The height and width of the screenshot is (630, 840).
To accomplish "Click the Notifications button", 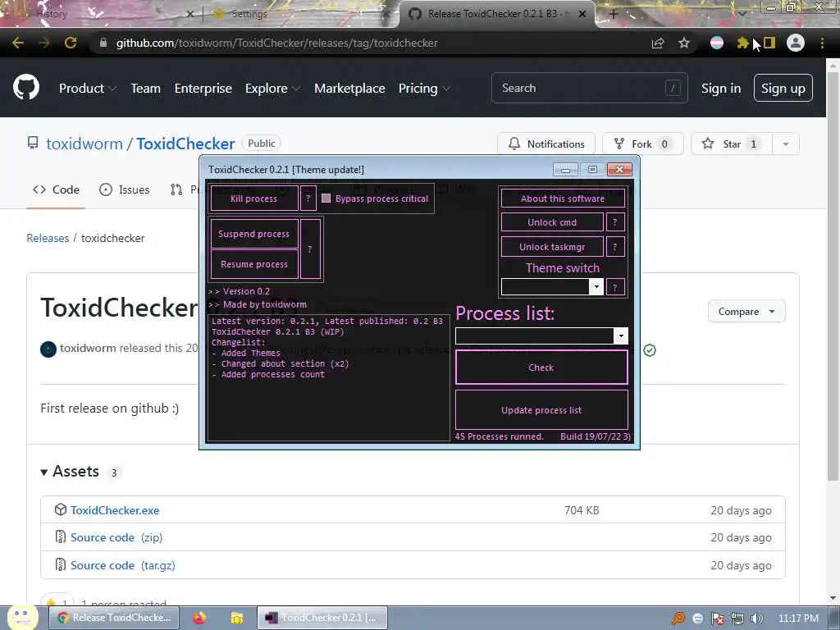I will point(546,144).
